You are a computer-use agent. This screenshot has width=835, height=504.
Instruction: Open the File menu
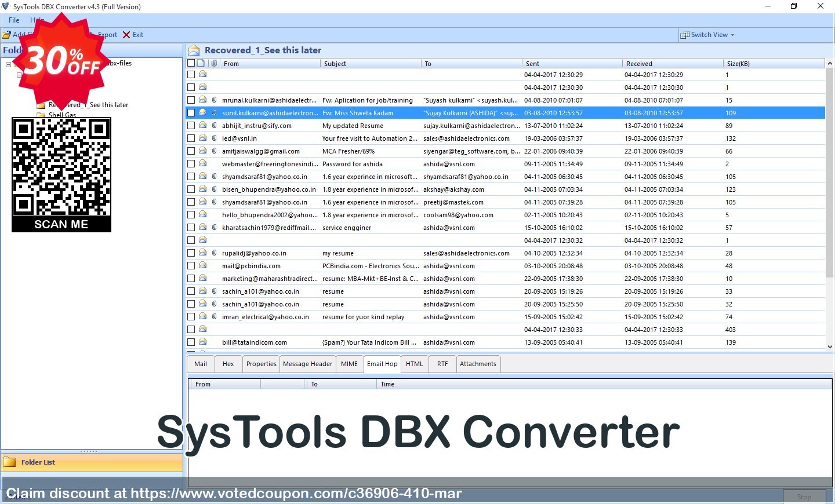[x=14, y=20]
